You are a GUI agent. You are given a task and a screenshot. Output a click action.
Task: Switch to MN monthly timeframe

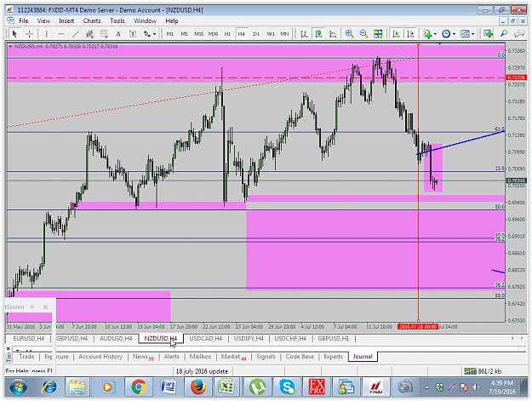284,33
